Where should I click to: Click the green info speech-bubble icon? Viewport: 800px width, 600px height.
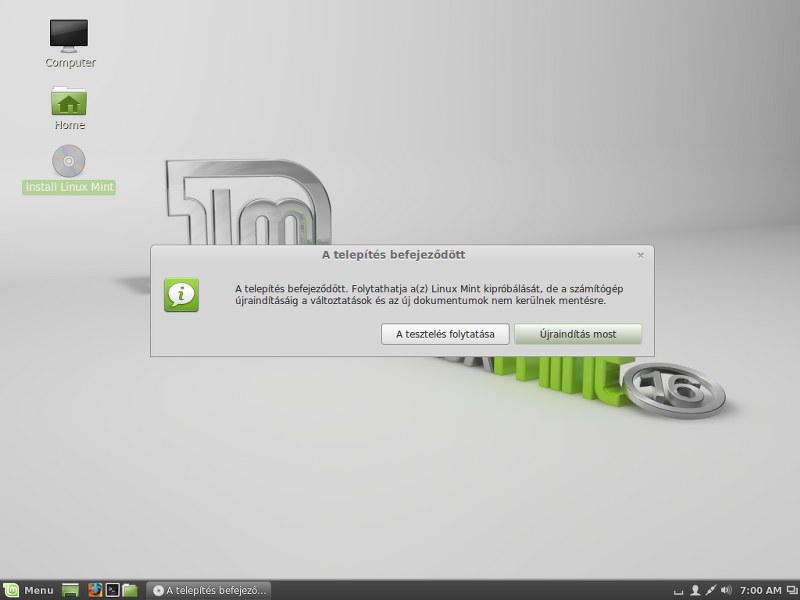point(181,294)
